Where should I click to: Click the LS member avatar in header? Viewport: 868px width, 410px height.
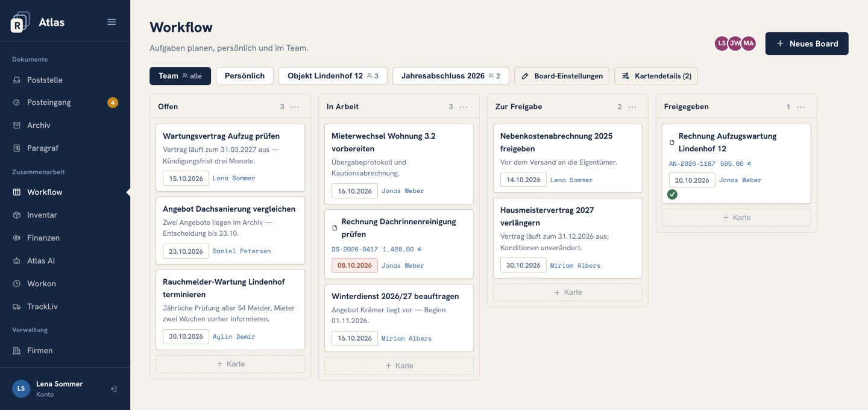pos(722,43)
